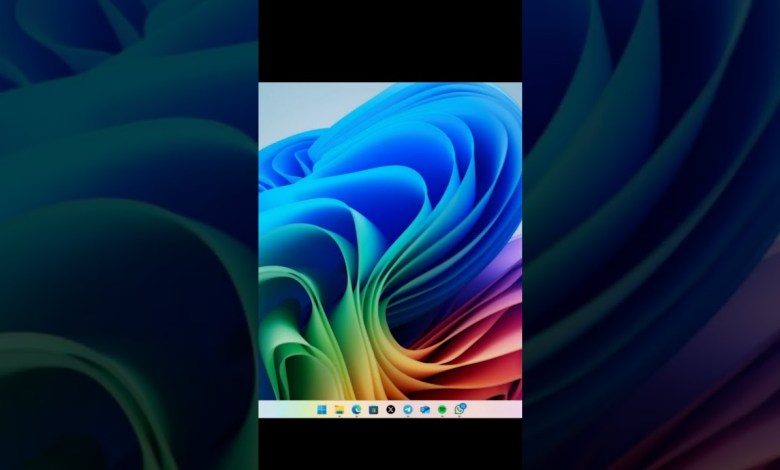Click the black bar above the desktop
This screenshot has height=470, width=780.
[390, 40]
